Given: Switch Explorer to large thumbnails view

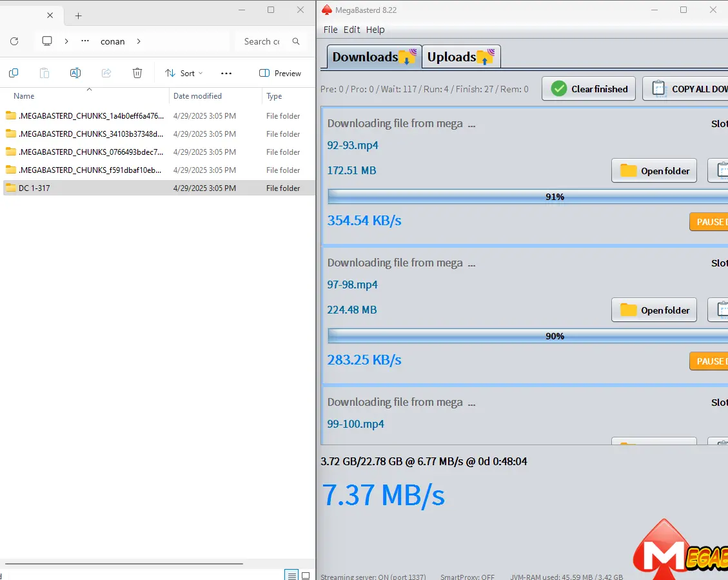Looking at the screenshot, I should [306, 576].
